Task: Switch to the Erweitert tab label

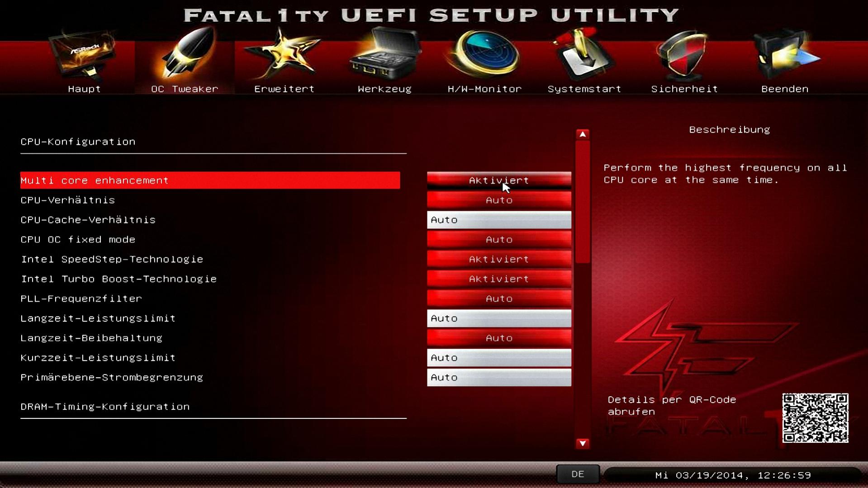Action: tap(284, 89)
